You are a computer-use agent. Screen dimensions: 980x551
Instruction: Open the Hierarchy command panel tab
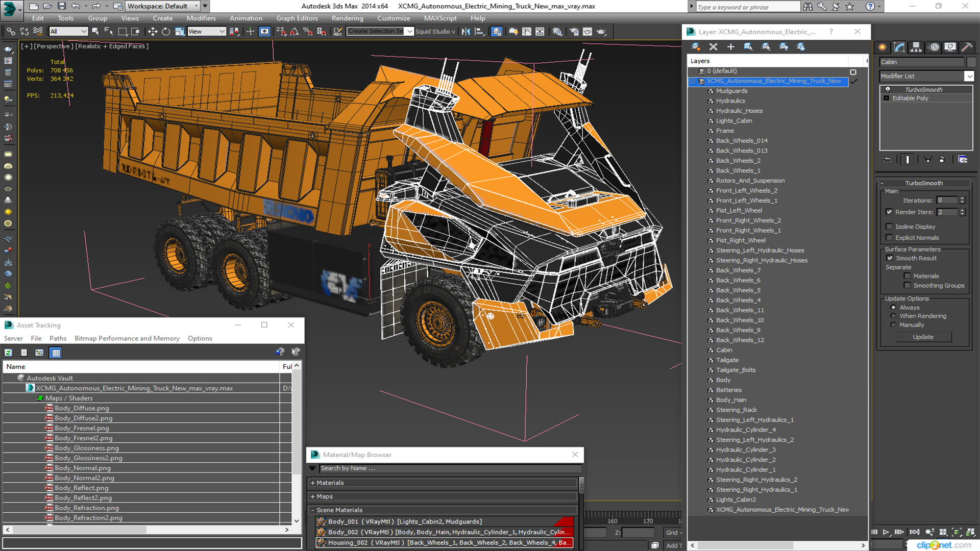917,47
